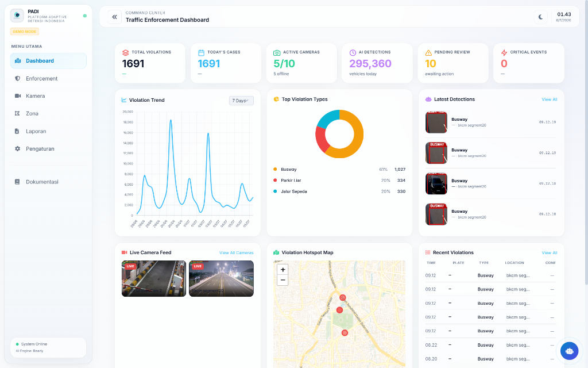Open the 7 Days range dropdown
This screenshot has width=588, height=368.
pos(241,101)
